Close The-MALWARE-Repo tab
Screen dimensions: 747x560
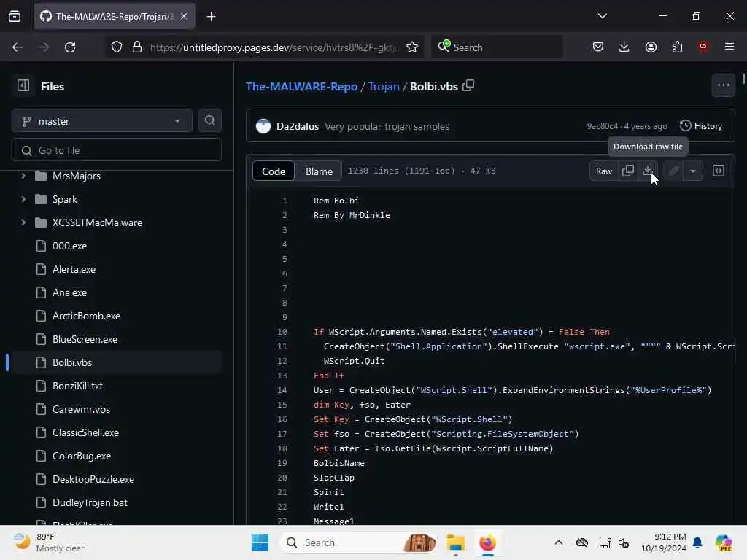[184, 17]
